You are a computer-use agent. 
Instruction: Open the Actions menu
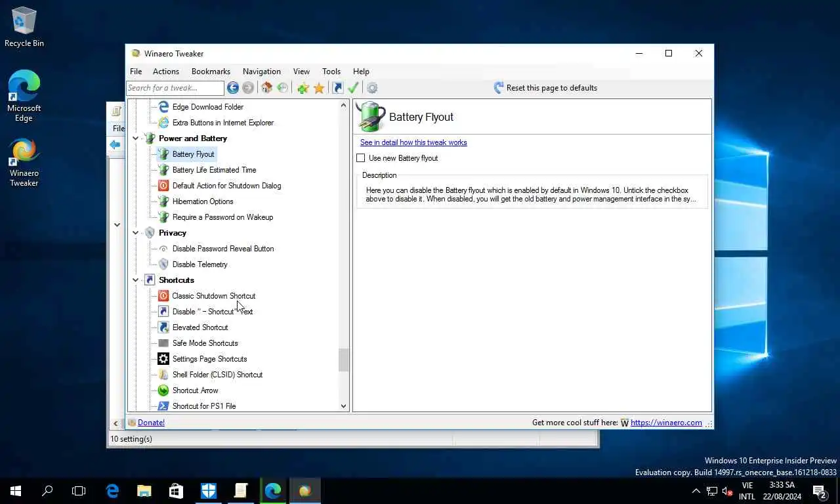(x=166, y=72)
